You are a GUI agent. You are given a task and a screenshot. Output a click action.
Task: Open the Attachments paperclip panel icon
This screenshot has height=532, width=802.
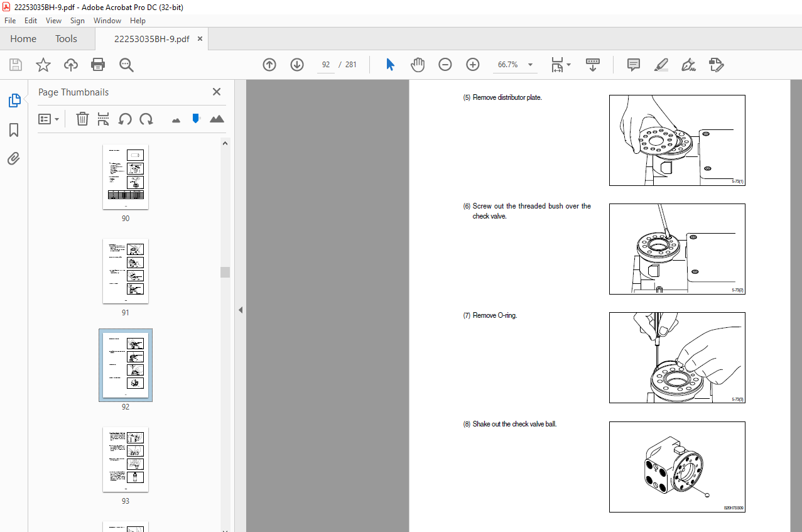[x=14, y=158]
